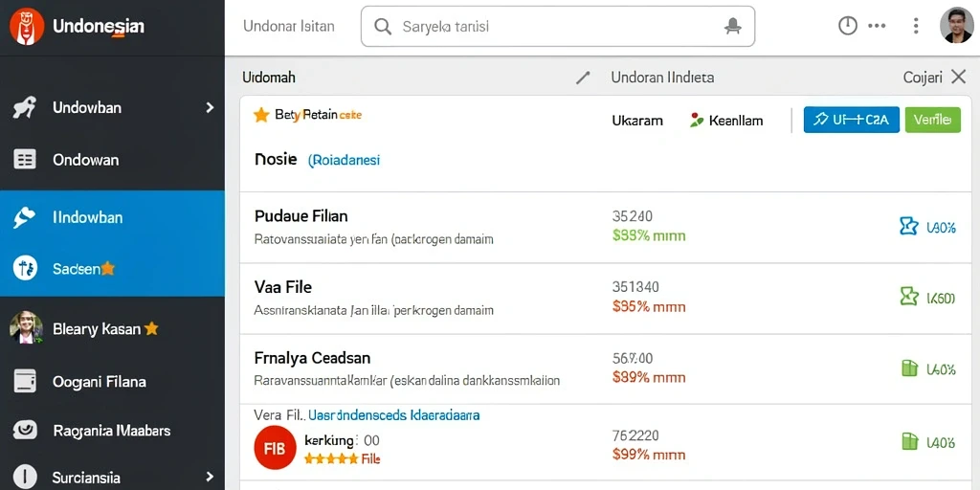Viewport: 980px width, 490px height.
Task: Click the Pudaue Filian description text
Action: tap(374, 239)
